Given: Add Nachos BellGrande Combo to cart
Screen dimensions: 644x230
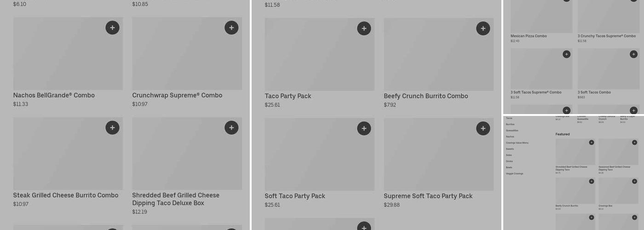Looking at the screenshot, I should [112, 28].
